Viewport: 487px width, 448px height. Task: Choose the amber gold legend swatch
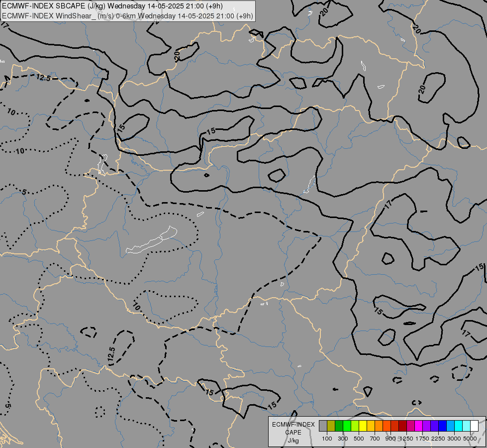coord(371,426)
